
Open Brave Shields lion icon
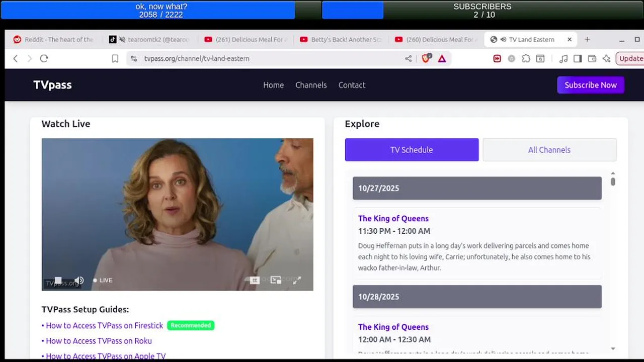point(426,58)
